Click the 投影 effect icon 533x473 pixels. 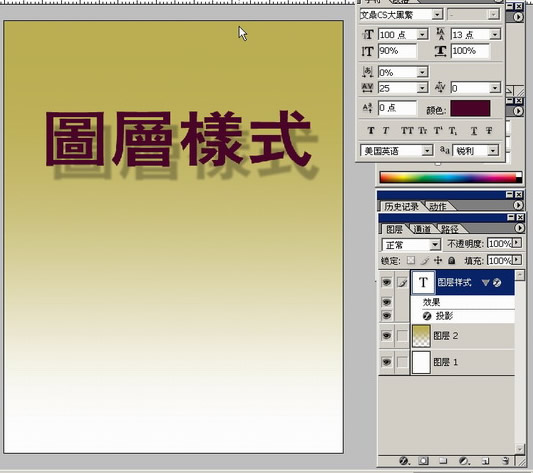(427, 316)
